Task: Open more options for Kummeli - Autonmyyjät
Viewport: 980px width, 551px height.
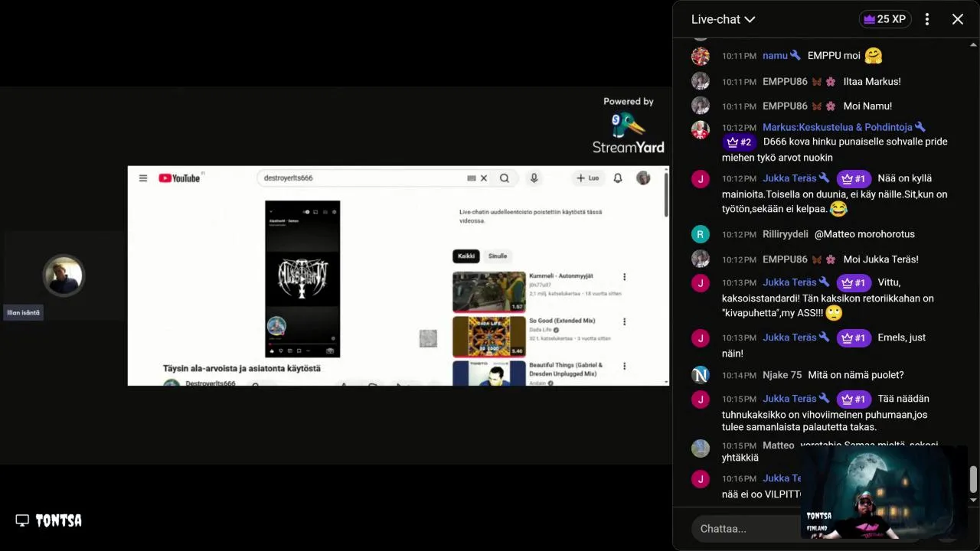Action: point(624,277)
